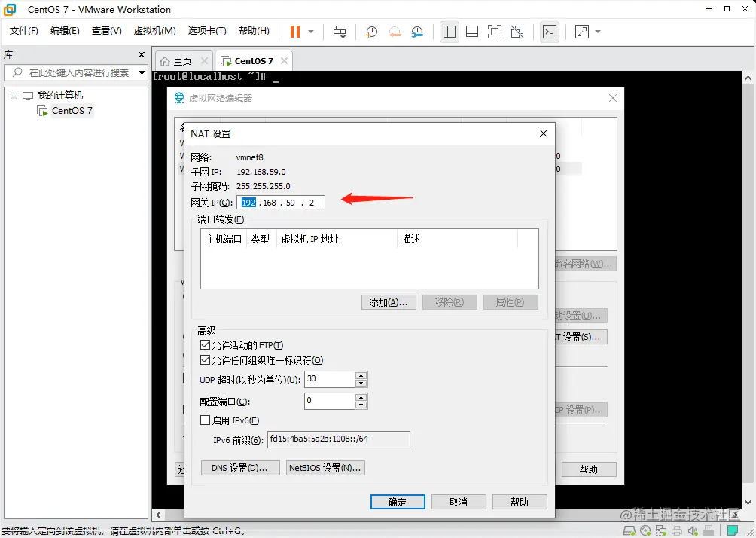This screenshot has width=756, height=538.
Task: Click the UDP timeout value field
Action: pos(330,379)
